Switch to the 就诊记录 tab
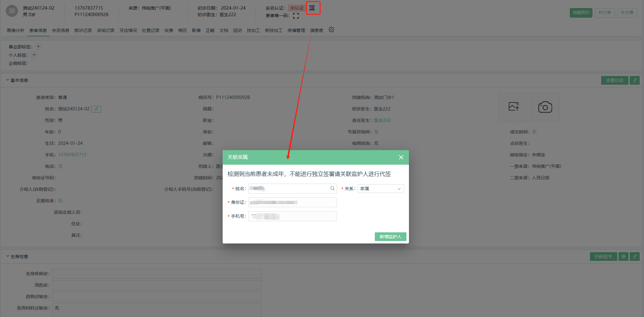This screenshot has width=644, height=317. pyautogui.click(x=83, y=30)
